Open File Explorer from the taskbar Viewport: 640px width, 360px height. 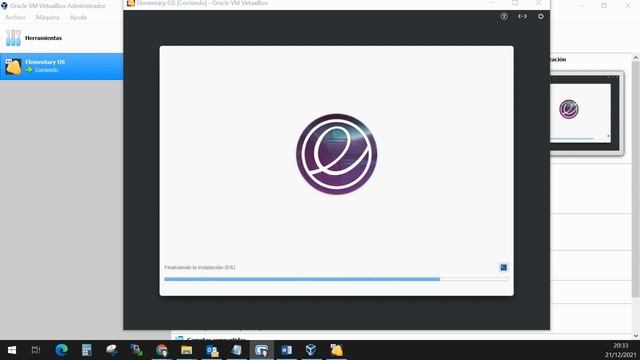coord(187,350)
